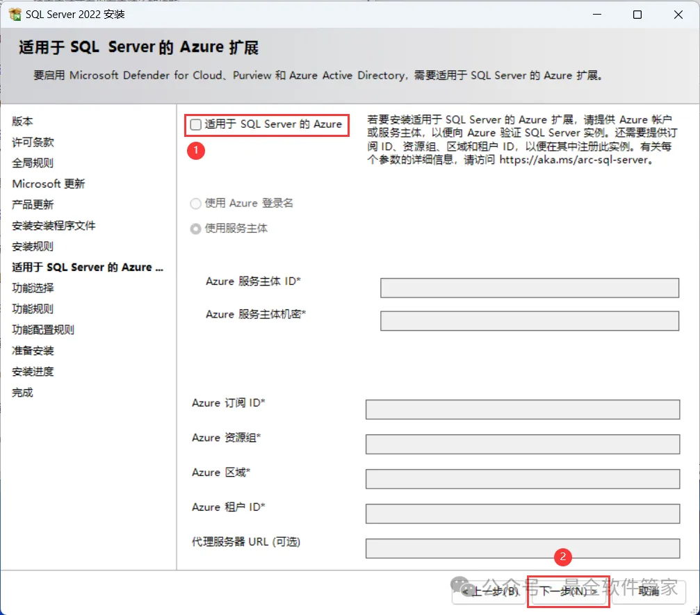The width and height of the screenshot is (700, 615).
Task: Click the Azure 订阅 ID input field
Action: point(522,409)
